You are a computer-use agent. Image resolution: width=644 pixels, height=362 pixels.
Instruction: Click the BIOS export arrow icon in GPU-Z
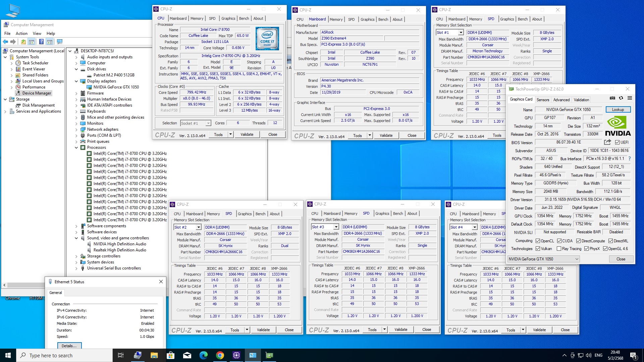(607, 142)
